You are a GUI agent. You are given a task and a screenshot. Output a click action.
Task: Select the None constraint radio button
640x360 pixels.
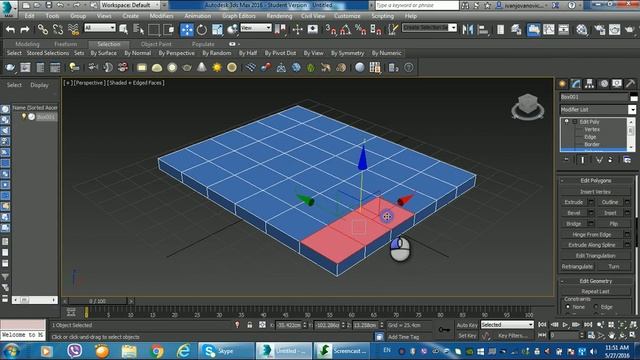pyautogui.click(x=568, y=307)
